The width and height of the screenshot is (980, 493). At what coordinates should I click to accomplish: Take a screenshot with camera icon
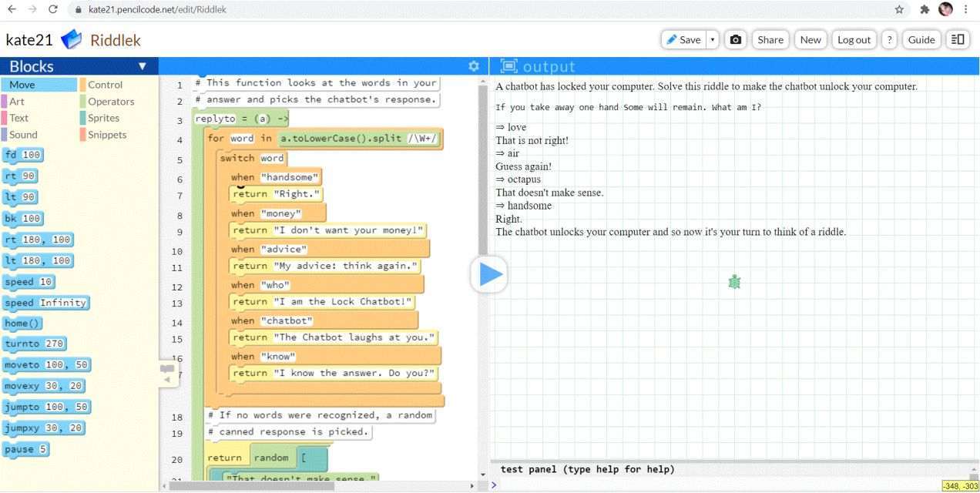pyautogui.click(x=736, y=40)
